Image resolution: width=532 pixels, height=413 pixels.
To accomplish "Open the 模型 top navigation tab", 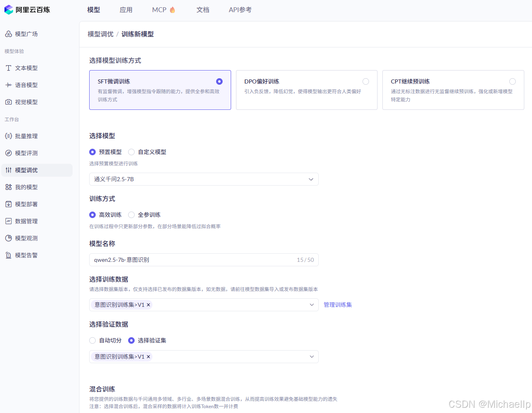I will point(94,10).
